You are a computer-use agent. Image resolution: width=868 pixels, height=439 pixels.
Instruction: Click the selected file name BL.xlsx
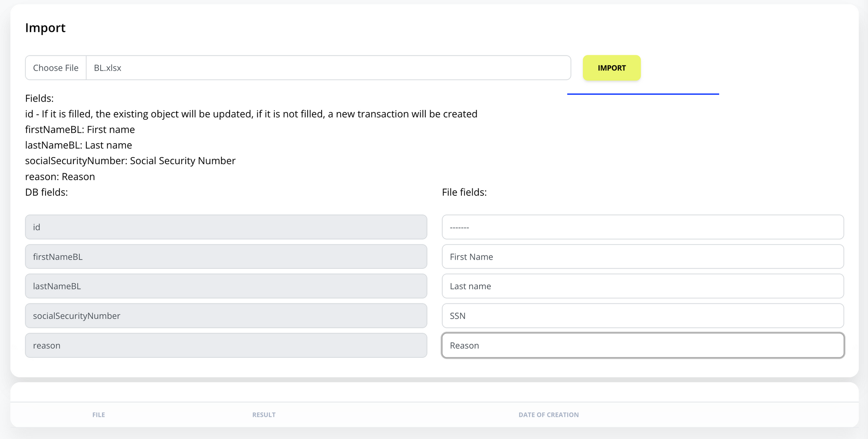point(108,68)
